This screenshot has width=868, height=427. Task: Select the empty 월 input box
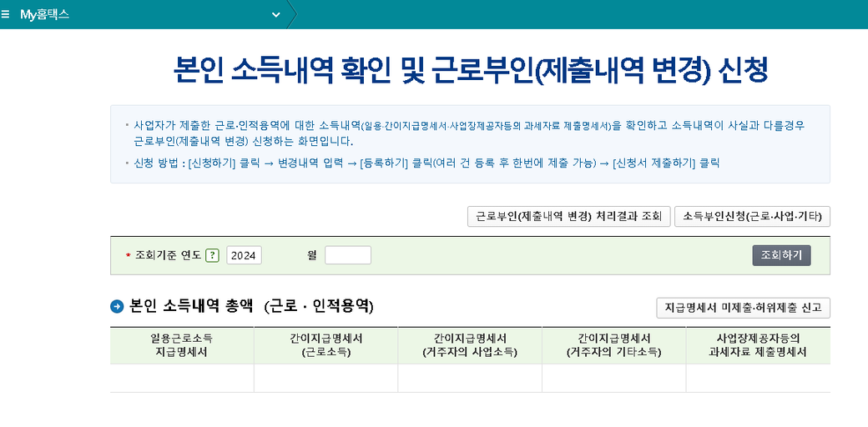tap(347, 255)
